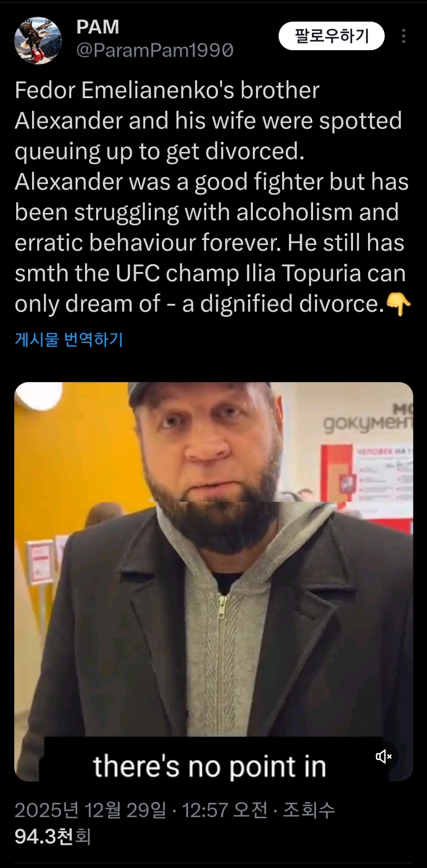Screen dimensions: 427x868
Task: Tap the "dignified divorce" phrase in post
Action: 292,304
